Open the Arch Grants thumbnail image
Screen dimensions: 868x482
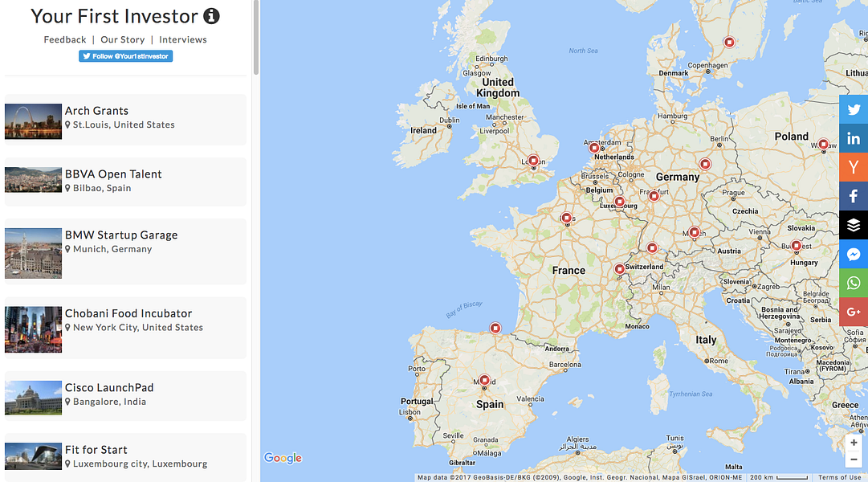tap(33, 121)
